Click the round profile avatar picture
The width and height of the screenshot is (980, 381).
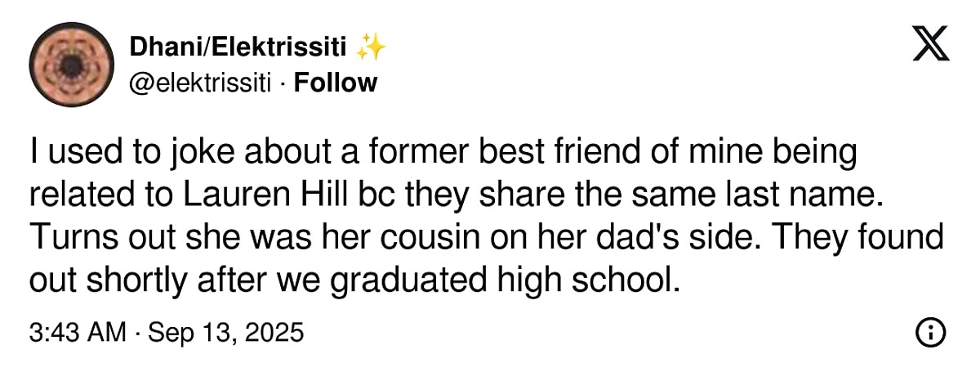tap(71, 65)
